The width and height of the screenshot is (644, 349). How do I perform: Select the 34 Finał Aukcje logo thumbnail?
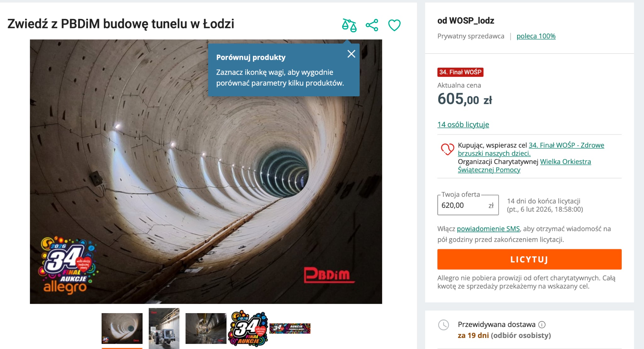point(248,328)
